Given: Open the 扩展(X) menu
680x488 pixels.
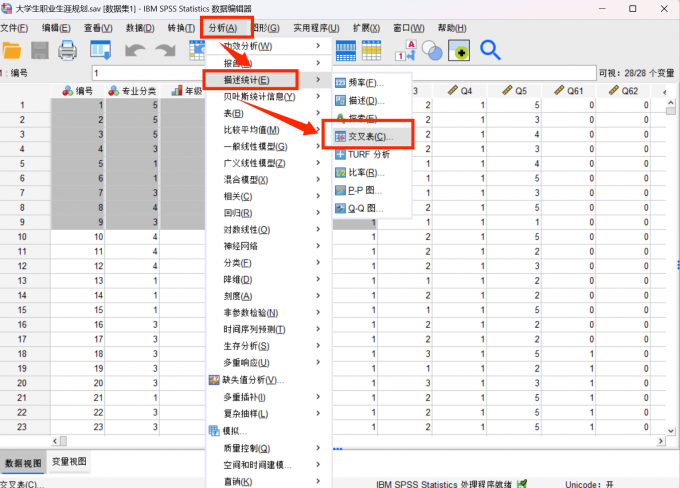Looking at the screenshot, I should click(366, 28).
